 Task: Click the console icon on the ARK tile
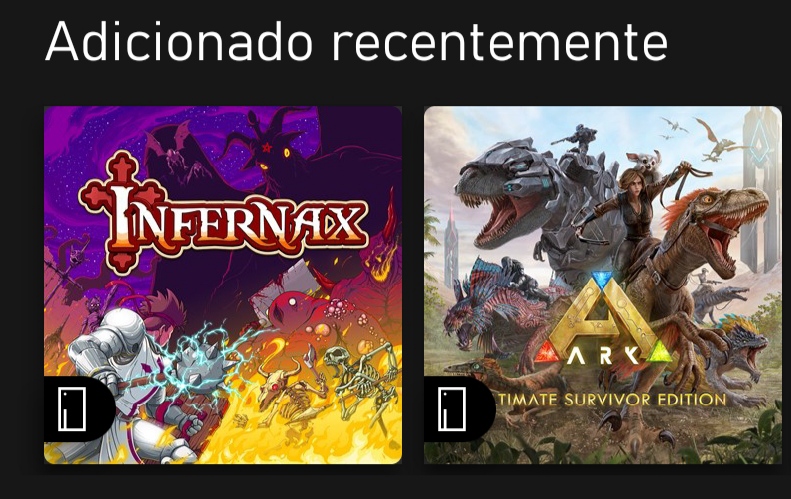(451, 409)
